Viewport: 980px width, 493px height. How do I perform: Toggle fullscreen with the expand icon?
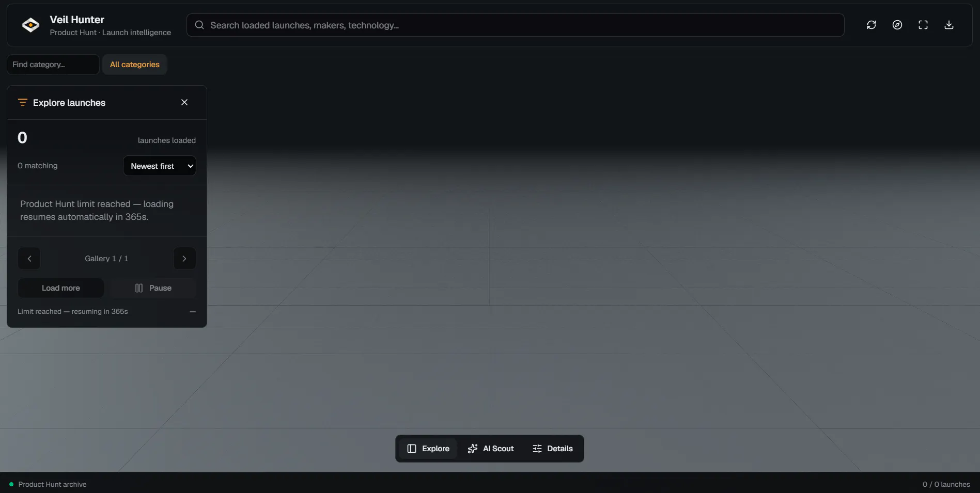(923, 25)
